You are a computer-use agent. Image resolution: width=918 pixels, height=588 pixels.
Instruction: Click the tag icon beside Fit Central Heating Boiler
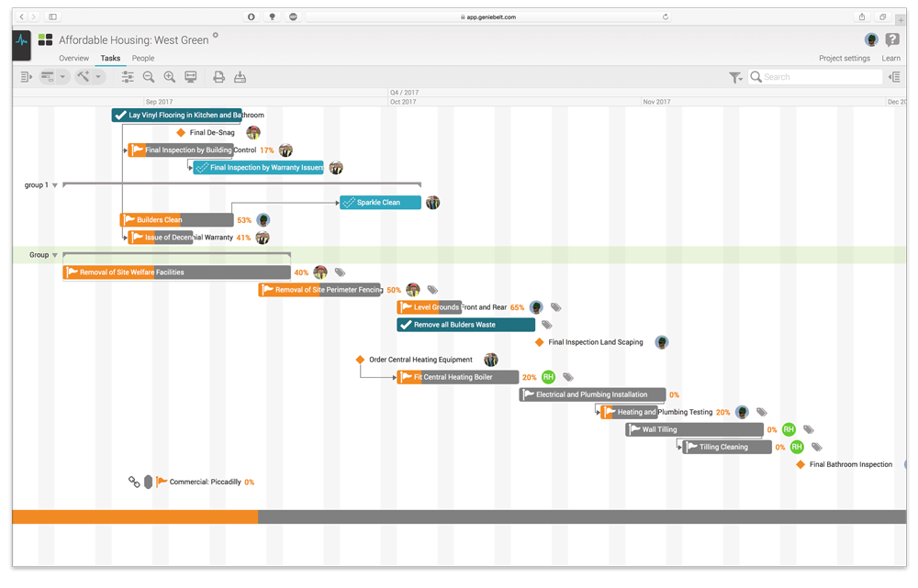click(567, 376)
